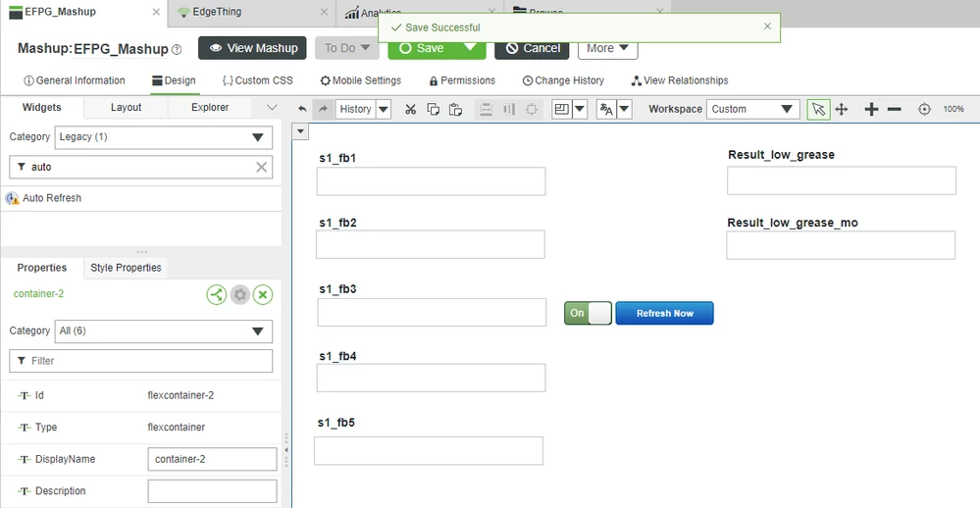Cut the selected widget with scissors icon
This screenshot has width=980, height=508.
410,109
